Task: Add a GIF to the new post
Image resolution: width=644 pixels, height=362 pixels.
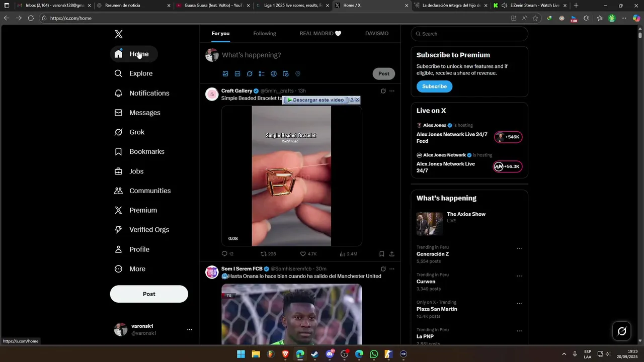Action: [x=237, y=74]
